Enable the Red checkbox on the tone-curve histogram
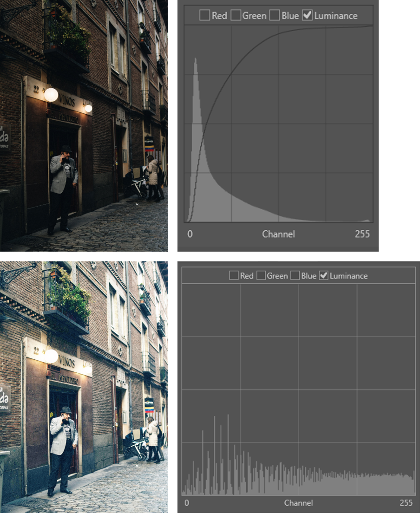420x513 pixels. click(204, 15)
